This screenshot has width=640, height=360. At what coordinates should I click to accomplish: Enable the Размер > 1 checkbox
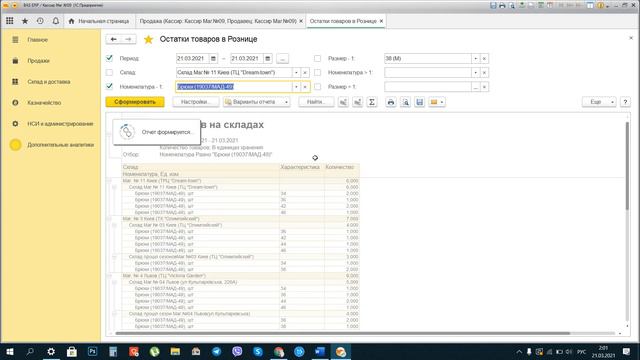pos(317,87)
